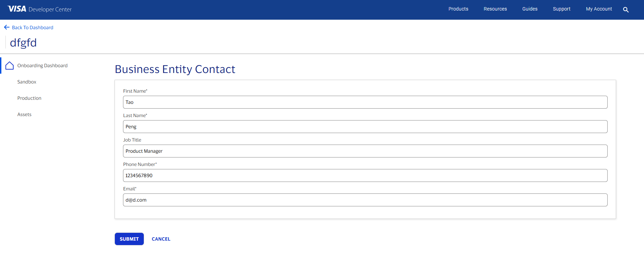Click the back arrow icon
Screen dimensions: 644x261
(7, 27)
